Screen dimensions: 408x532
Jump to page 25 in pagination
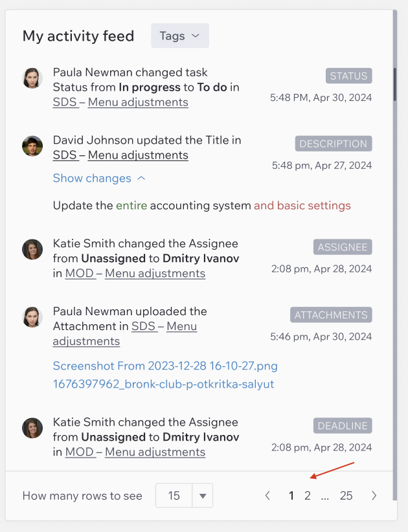[346, 496]
